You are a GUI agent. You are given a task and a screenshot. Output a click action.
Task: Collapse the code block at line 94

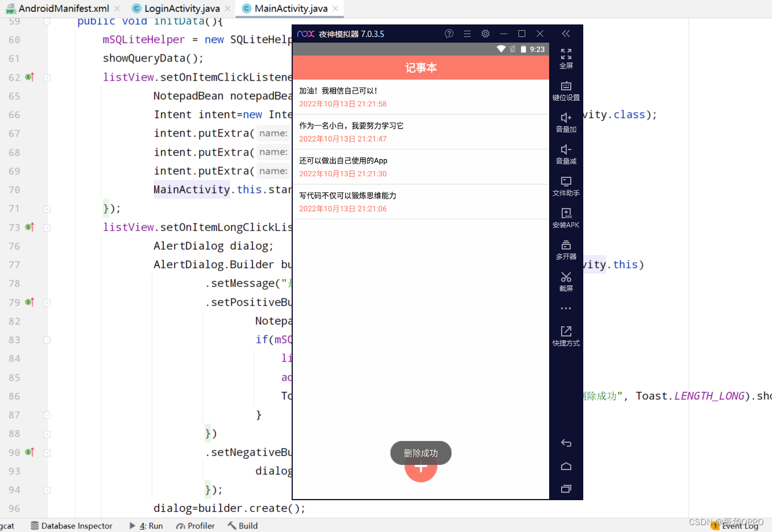click(47, 491)
